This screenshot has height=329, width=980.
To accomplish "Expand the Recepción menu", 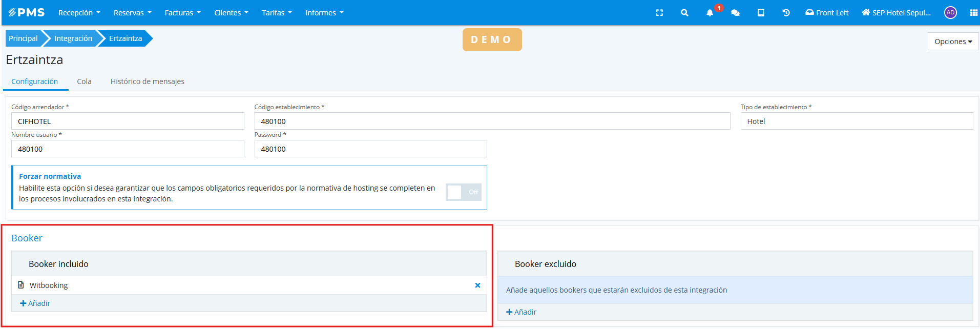I will point(79,13).
